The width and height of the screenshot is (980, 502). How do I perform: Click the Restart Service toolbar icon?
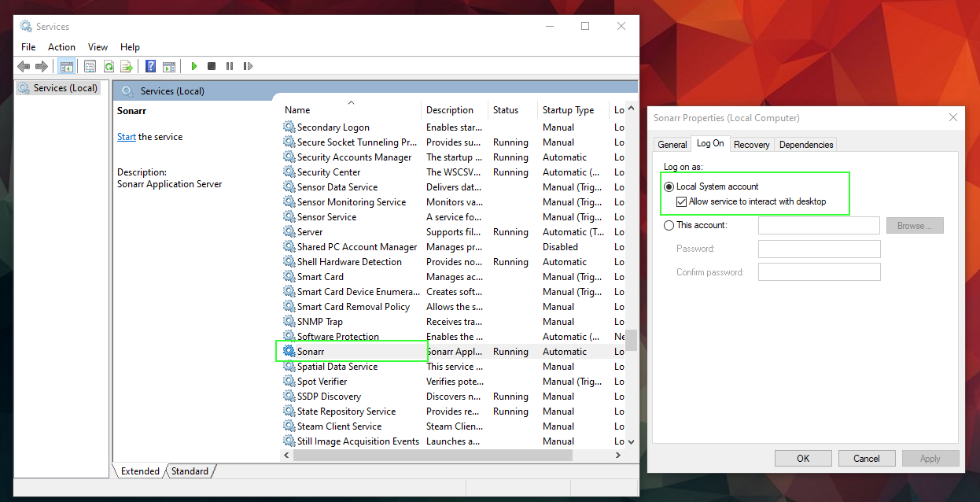coord(248,67)
